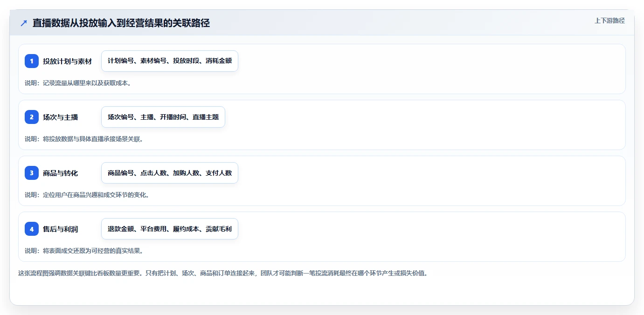Click the step 3 number badge
644x315 pixels.
[x=32, y=173]
